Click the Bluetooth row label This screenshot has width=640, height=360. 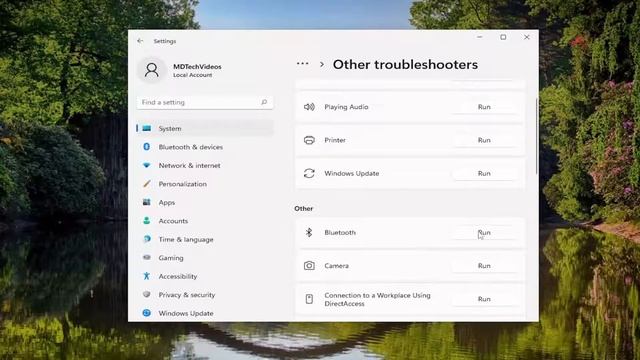[340, 233]
